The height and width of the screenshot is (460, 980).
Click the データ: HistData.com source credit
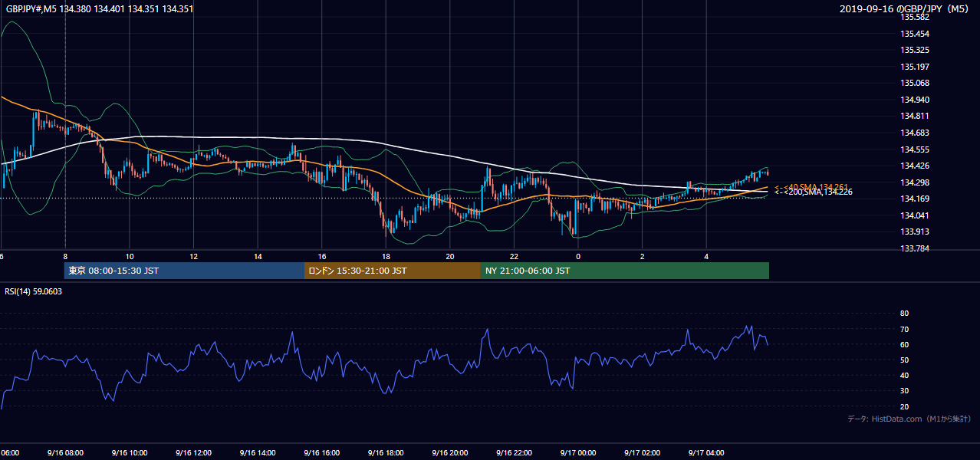(909, 419)
